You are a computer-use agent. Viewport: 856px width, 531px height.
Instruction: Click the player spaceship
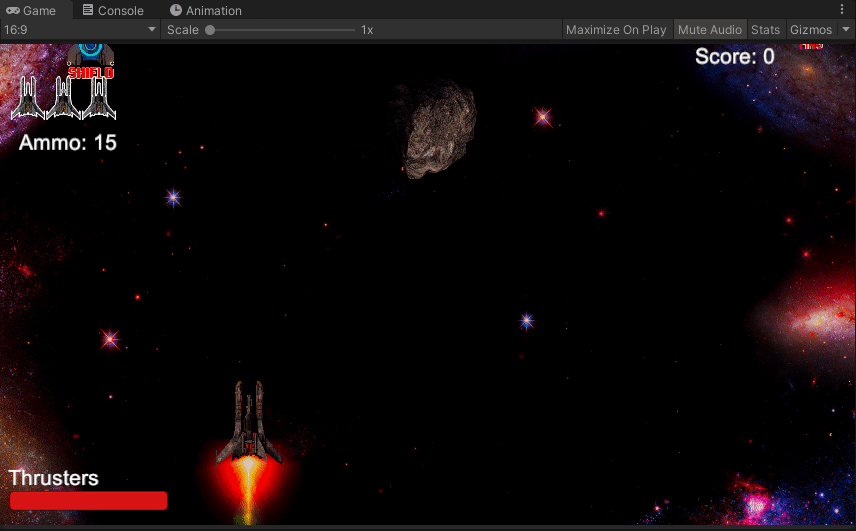tap(249, 423)
